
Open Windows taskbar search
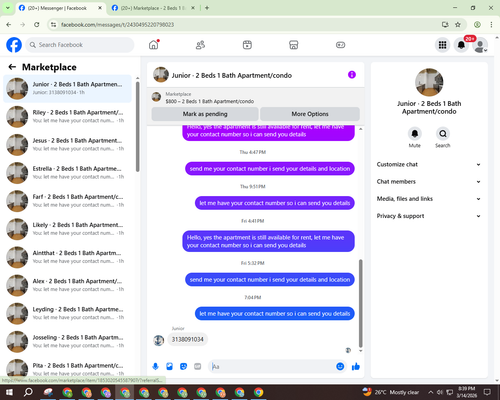(28, 392)
